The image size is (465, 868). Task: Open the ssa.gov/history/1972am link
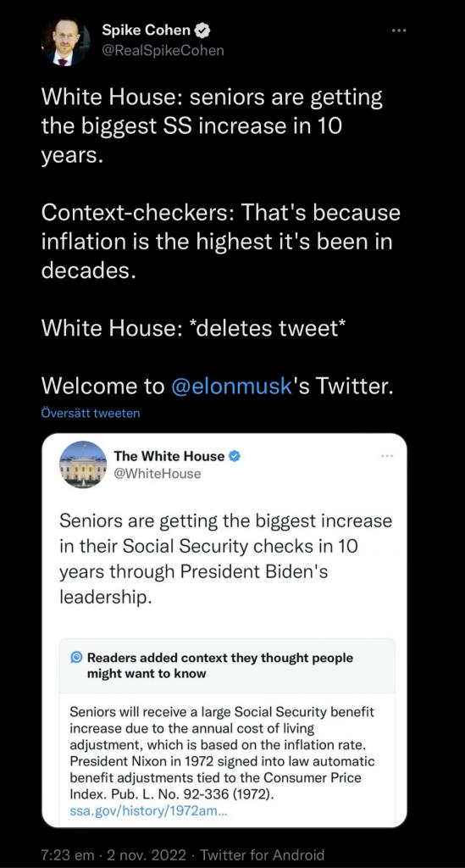pyautogui.click(x=149, y=812)
